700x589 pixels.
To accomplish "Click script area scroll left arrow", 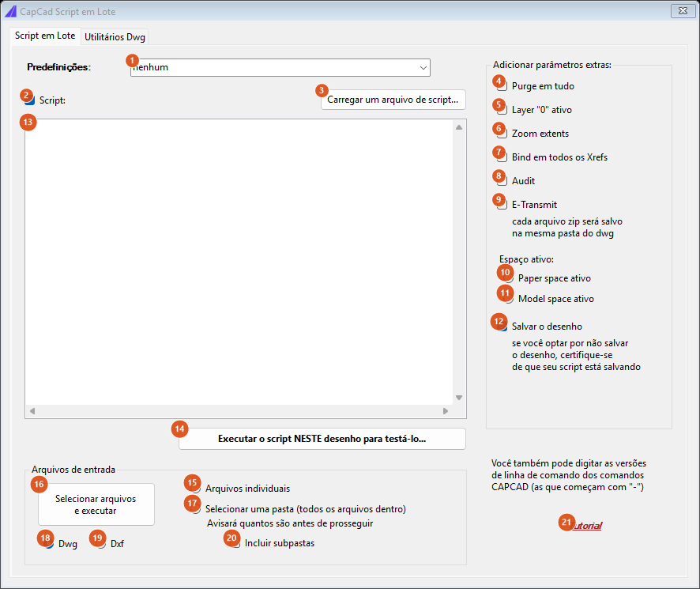I will pos(32,411).
